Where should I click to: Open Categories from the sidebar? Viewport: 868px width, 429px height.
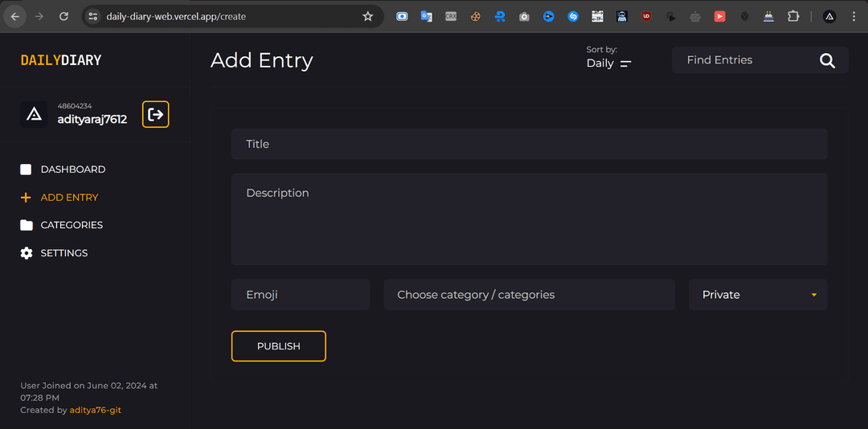click(72, 225)
